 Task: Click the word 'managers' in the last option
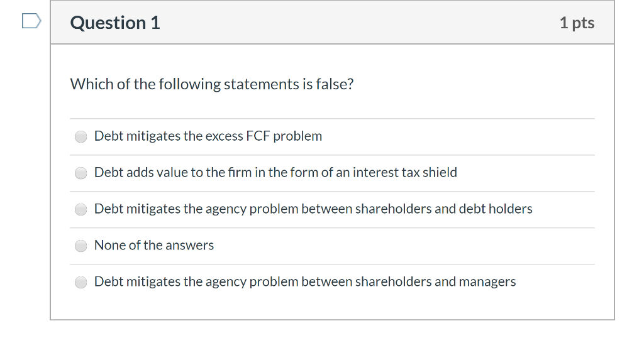point(487,282)
